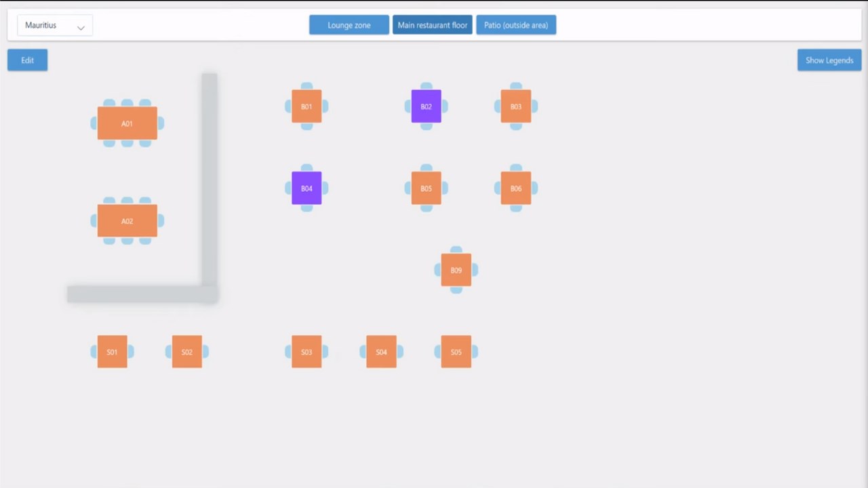Click the Edit button
Screen dimensions: 868x488
(x=27, y=60)
